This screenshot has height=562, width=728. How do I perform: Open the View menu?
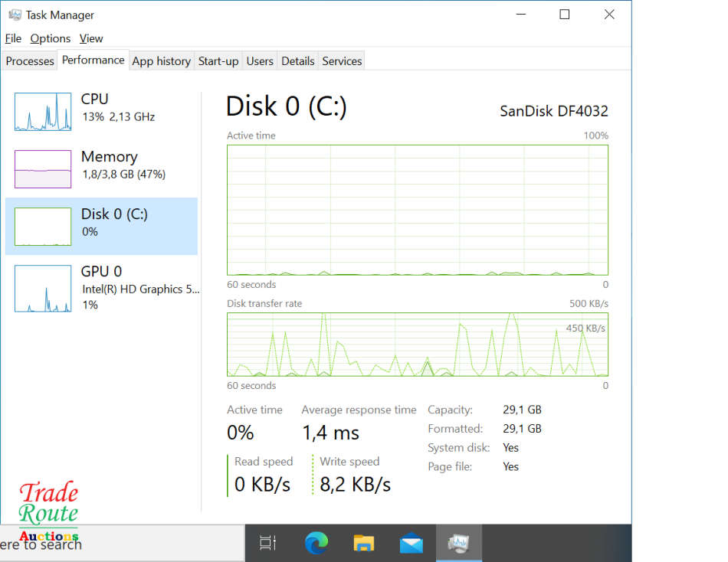[91, 38]
